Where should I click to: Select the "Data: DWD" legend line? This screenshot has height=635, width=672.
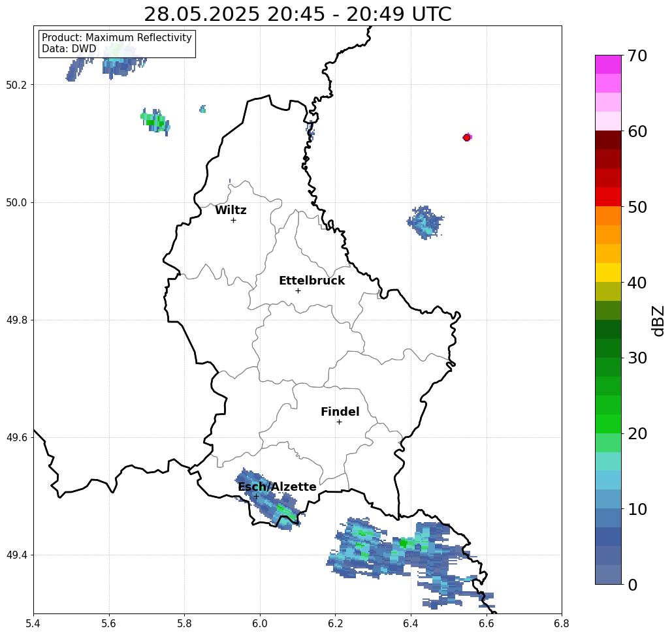pyautogui.click(x=69, y=49)
